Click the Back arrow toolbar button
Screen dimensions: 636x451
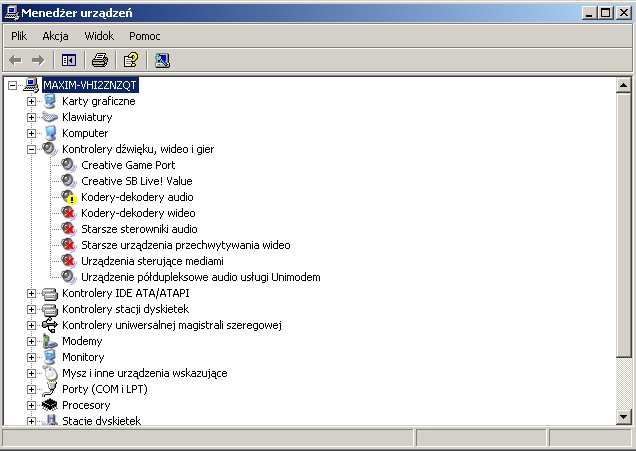15,60
